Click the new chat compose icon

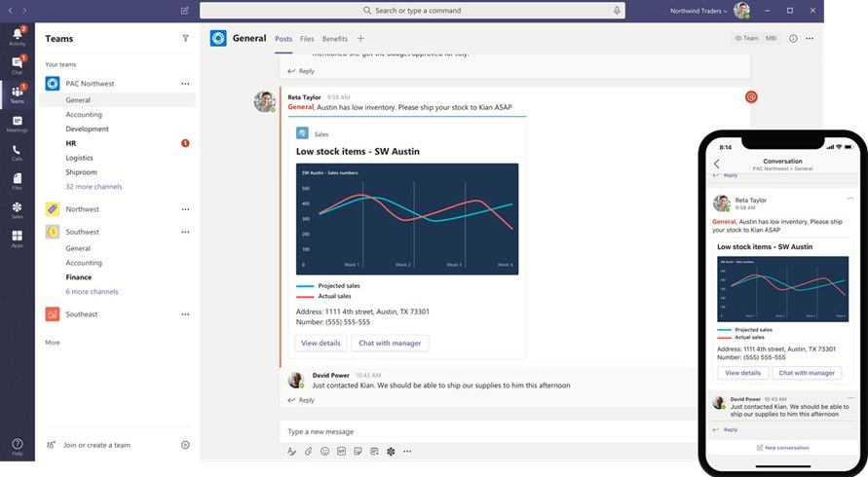(x=185, y=10)
